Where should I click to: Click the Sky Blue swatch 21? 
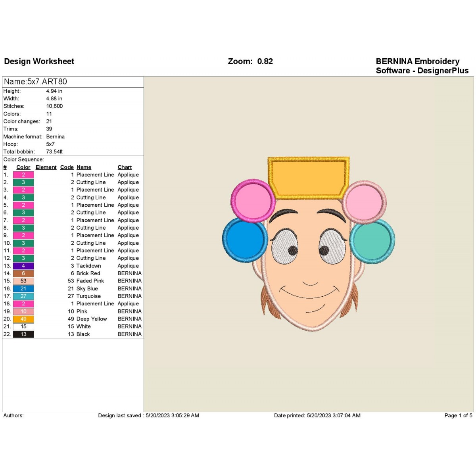(x=23, y=289)
